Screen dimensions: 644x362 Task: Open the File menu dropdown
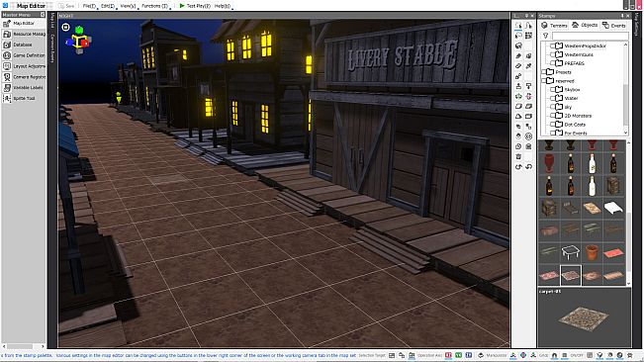(x=90, y=6)
